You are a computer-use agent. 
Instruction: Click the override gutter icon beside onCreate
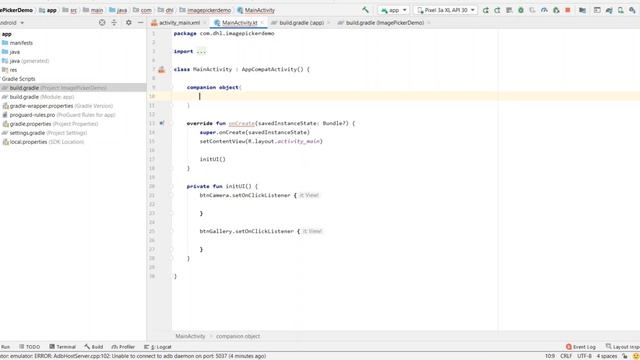click(x=162, y=123)
